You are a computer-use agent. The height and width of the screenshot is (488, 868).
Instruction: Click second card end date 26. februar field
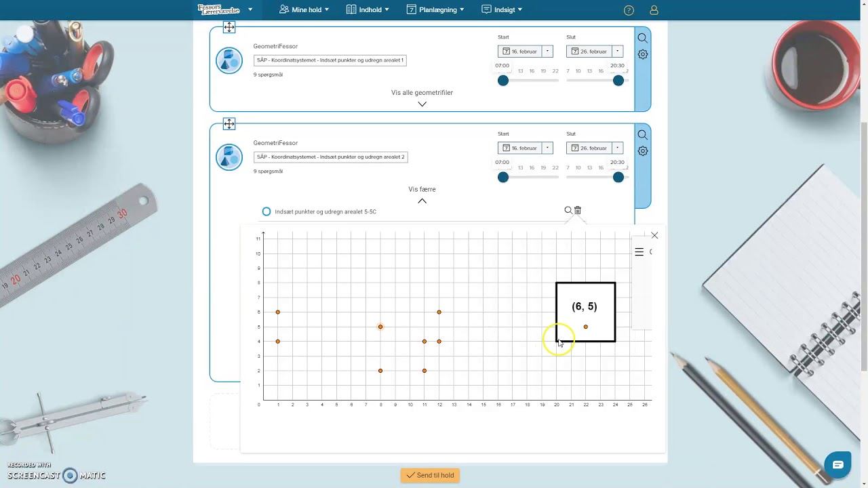pyautogui.click(x=589, y=148)
